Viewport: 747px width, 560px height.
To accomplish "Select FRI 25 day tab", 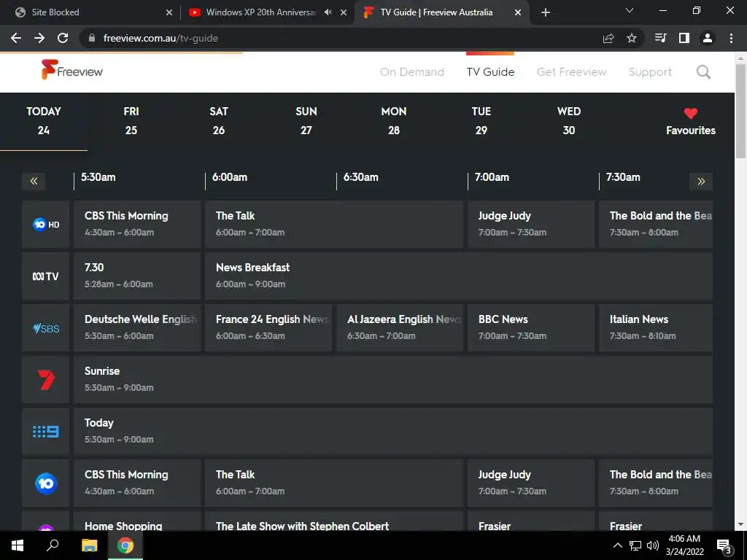I will click(131, 120).
